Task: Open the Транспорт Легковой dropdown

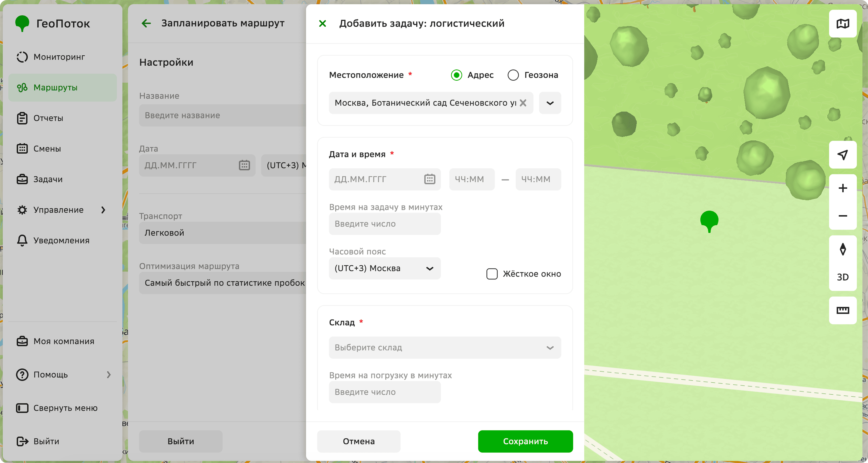Action: click(222, 233)
